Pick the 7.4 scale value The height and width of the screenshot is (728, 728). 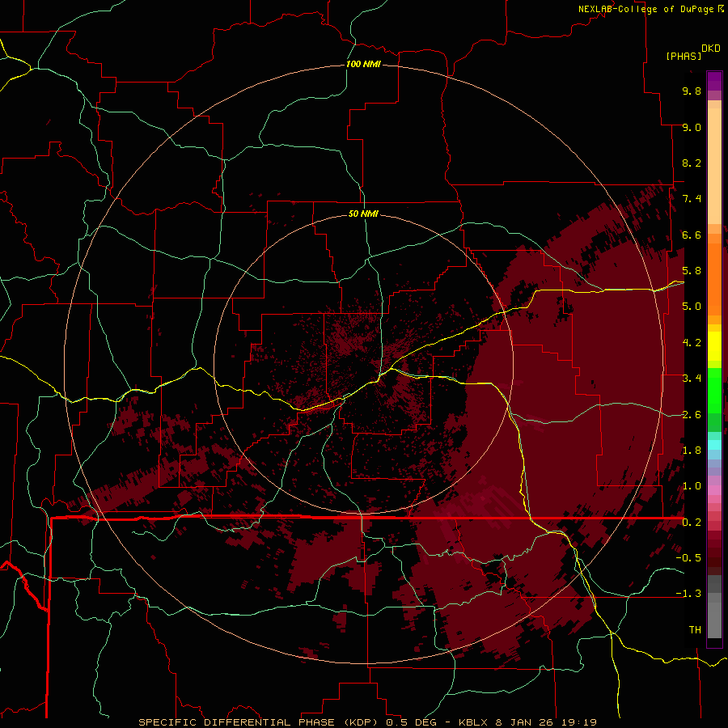[692, 199]
